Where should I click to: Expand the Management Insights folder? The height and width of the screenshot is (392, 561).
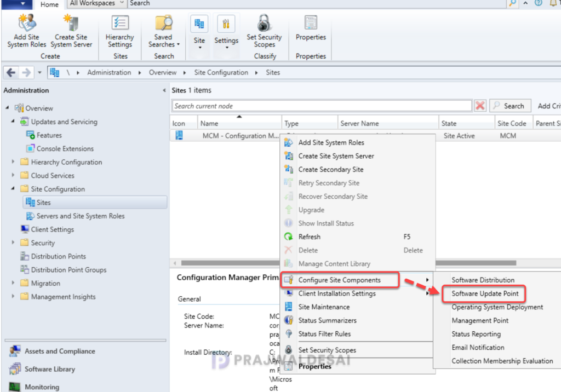click(x=13, y=297)
